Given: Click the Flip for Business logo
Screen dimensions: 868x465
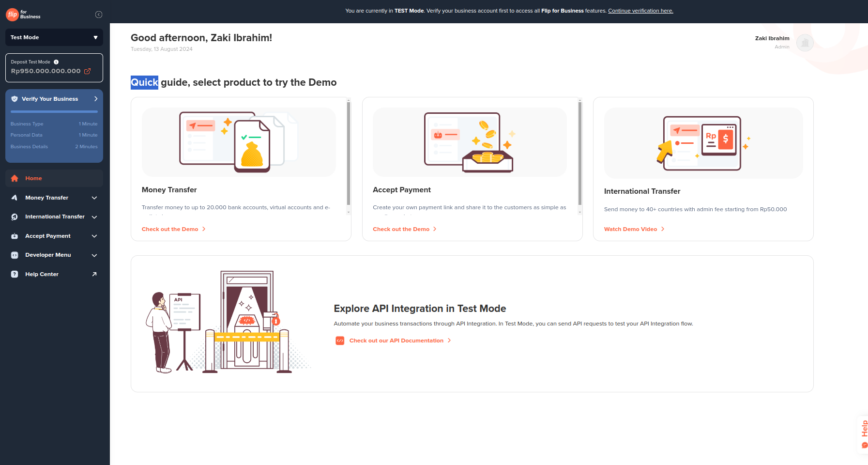Looking at the screenshot, I should point(23,15).
